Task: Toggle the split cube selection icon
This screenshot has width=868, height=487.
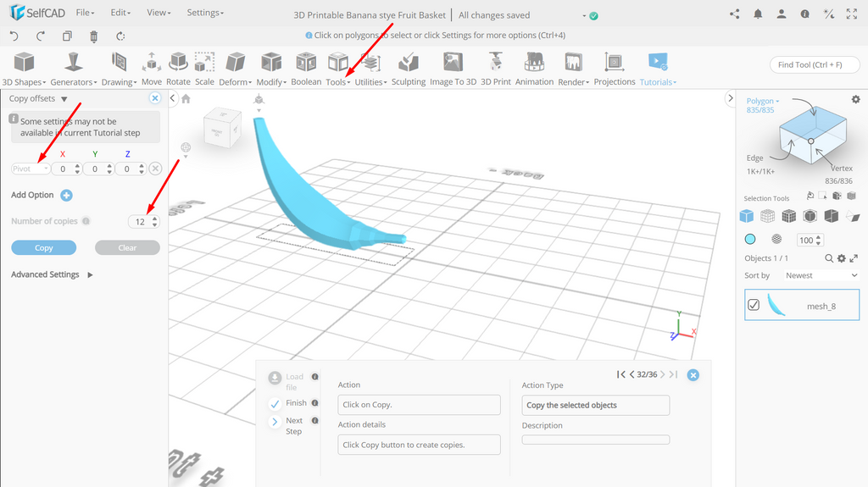Action: 831,216
